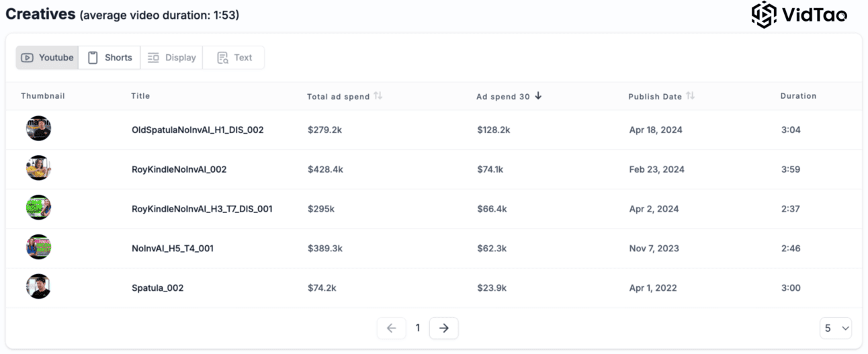Click the NoInvAI_H5_T4_001 title
This screenshot has width=868, height=354.
click(173, 249)
